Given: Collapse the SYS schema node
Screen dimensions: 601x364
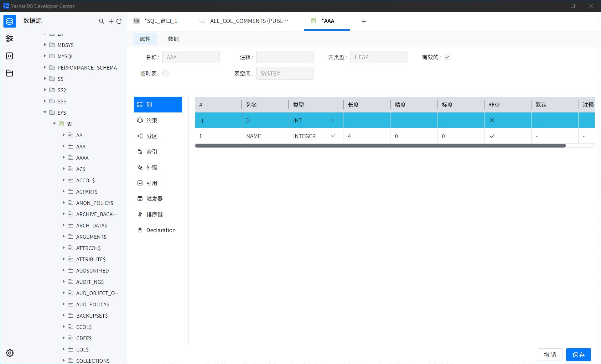Looking at the screenshot, I should coord(45,112).
